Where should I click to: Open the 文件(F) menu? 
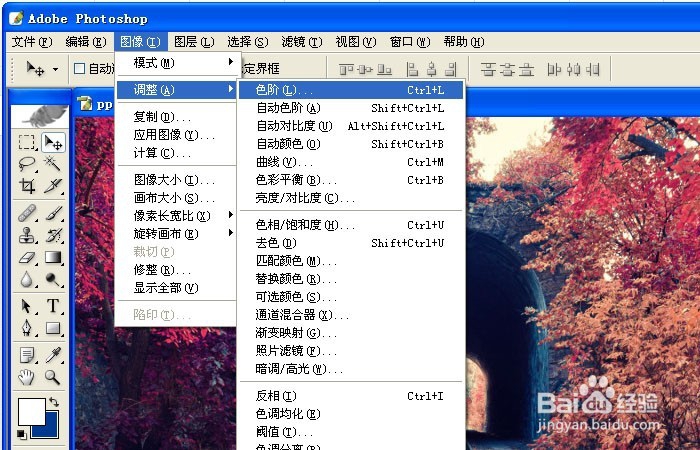32,42
